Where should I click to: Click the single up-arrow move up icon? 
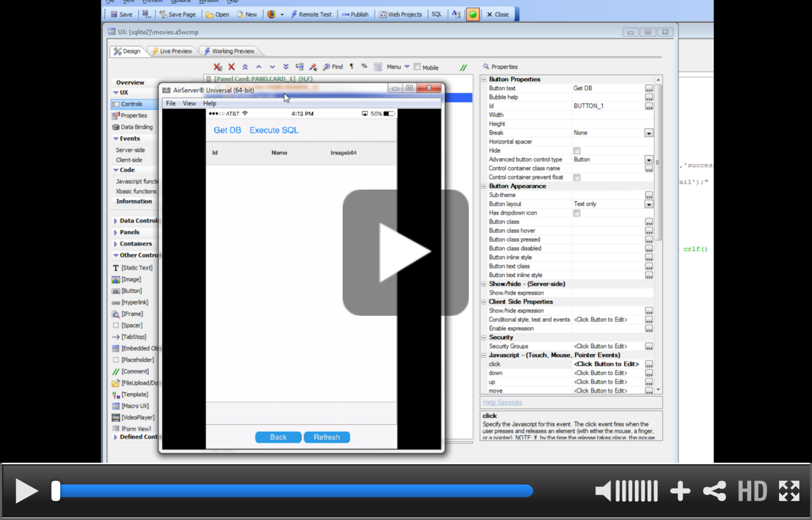pyautogui.click(x=259, y=67)
